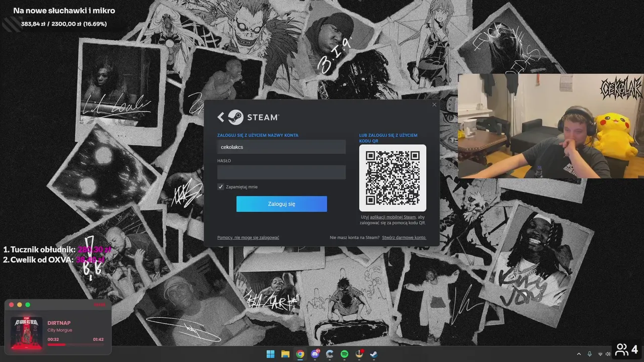
Task: Toggle the Zapamiętaj mnie checkbox
Action: coord(220,187)
